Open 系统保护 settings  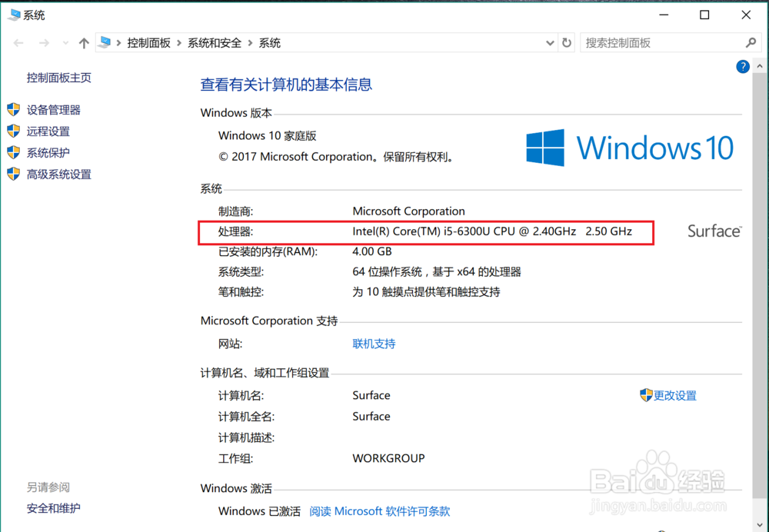48,153
